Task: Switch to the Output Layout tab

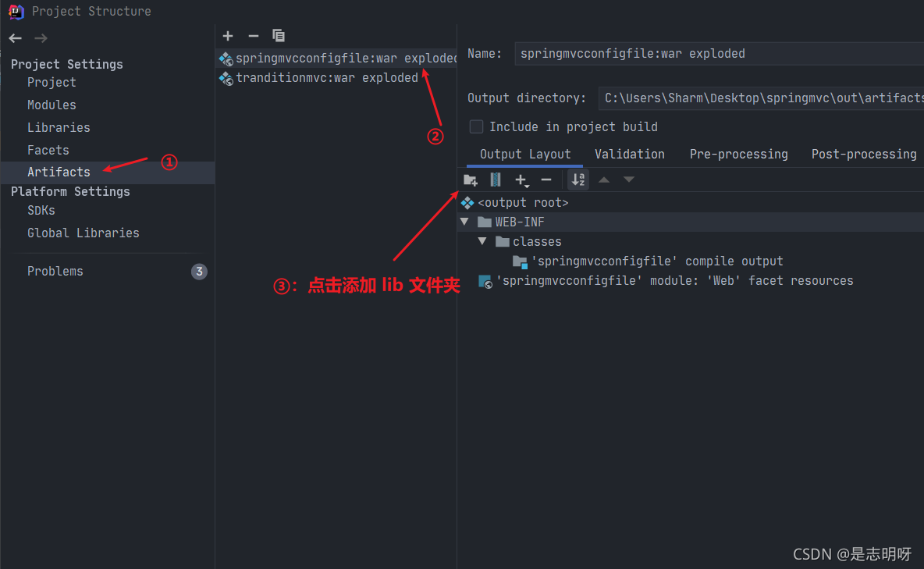Action: coord(525,155)
